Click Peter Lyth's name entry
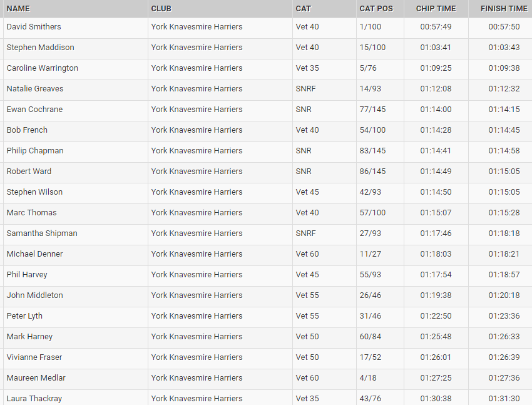This screenshot has width=532, height=405. pyautogui.click(x=24, y=316)
